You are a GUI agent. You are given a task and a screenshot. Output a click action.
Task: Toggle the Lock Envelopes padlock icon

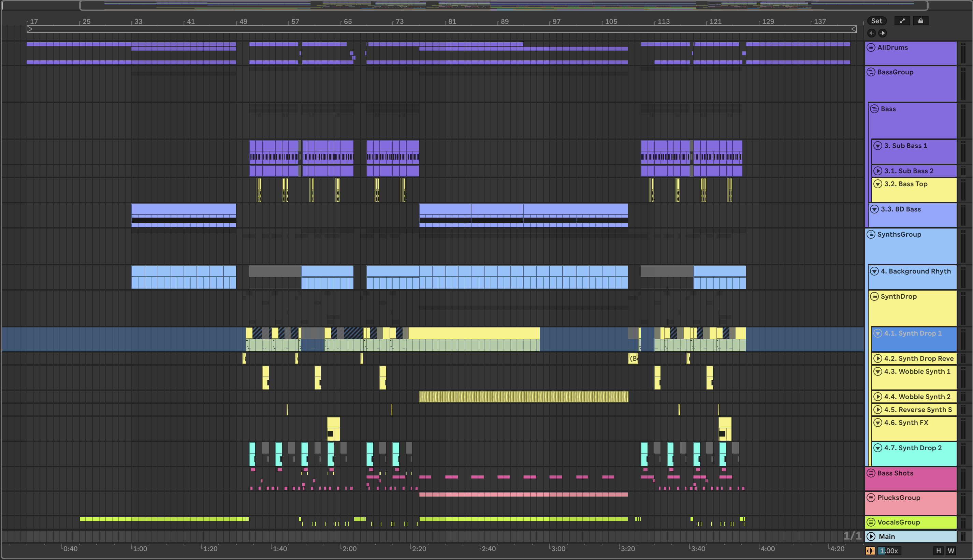(x=920, y=21)
